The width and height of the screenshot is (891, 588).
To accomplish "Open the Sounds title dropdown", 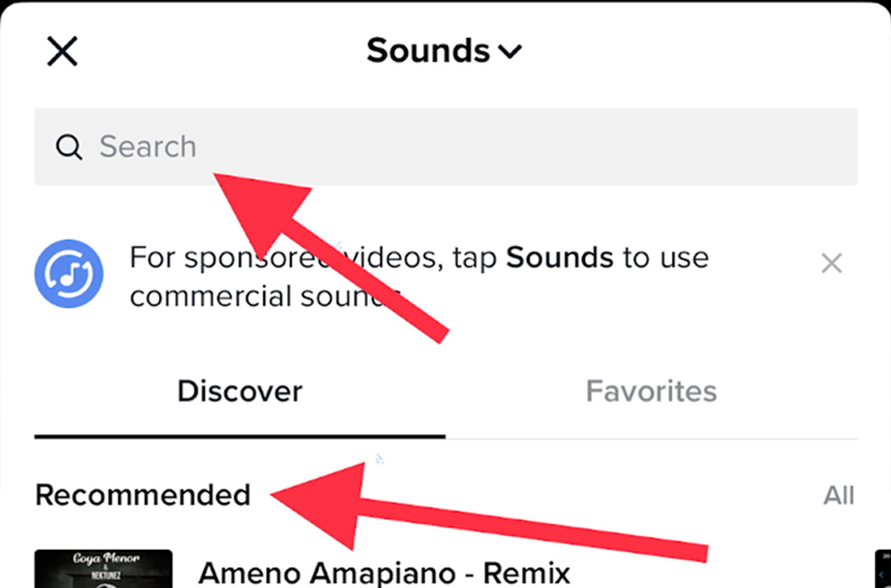I will point(428,51).
